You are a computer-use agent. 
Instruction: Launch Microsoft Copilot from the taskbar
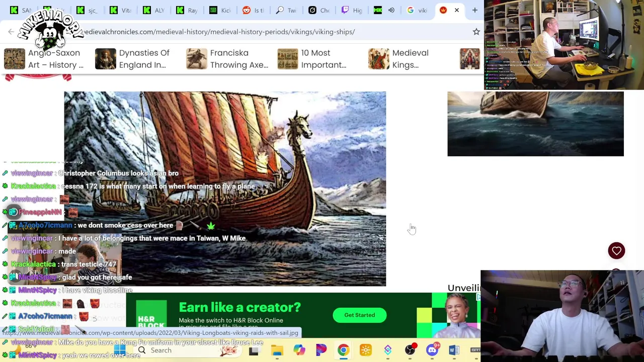pos(299,350)
